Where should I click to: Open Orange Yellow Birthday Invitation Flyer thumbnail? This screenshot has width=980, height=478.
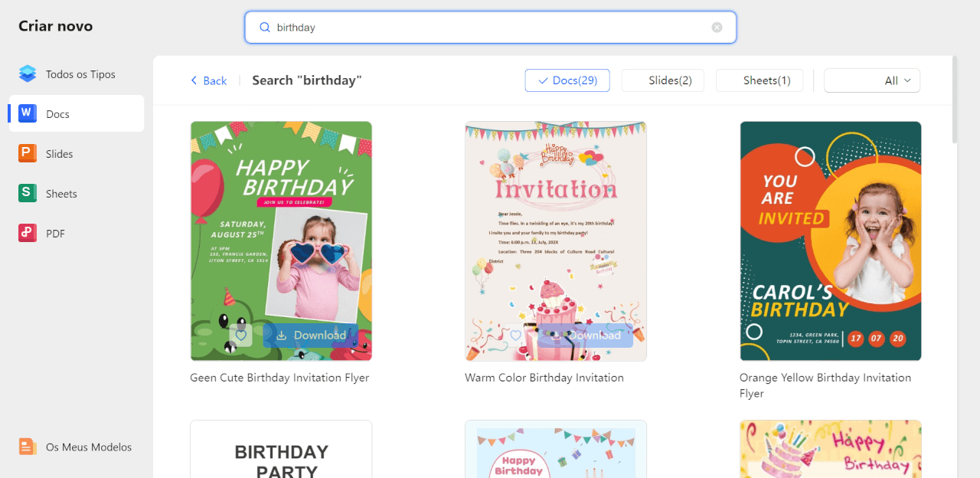click(831, 241)
